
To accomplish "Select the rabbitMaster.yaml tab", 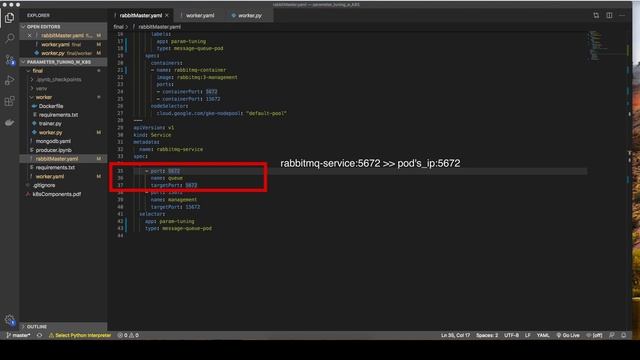I will [141, 16].
